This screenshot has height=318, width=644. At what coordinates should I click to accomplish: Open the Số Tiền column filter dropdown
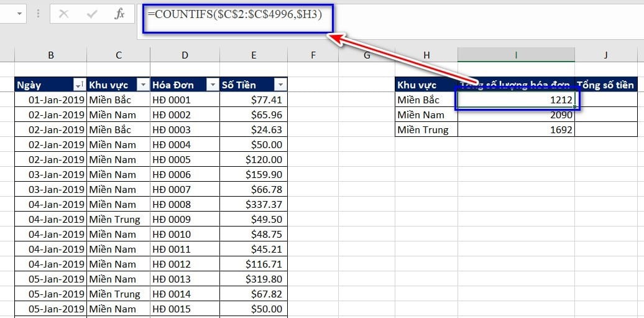tap(280, 85)
